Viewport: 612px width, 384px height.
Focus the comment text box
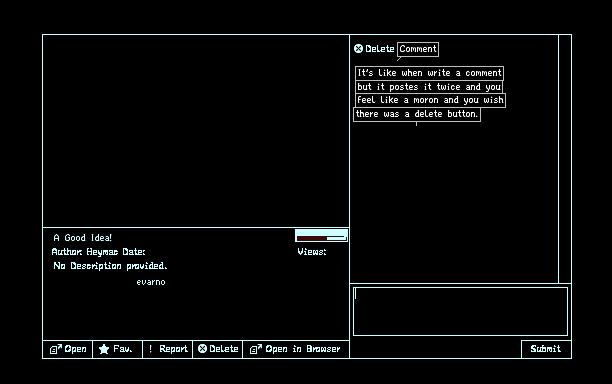pos(460,311)
